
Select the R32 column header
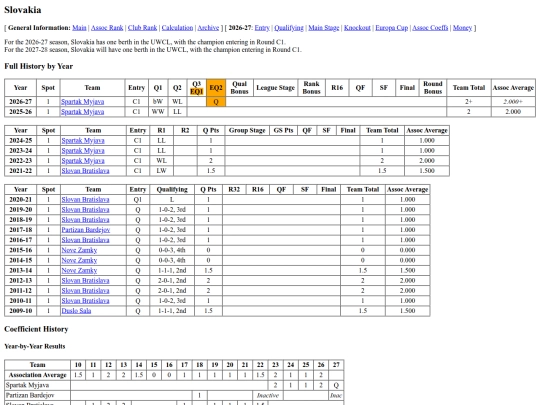pos(234,190)
